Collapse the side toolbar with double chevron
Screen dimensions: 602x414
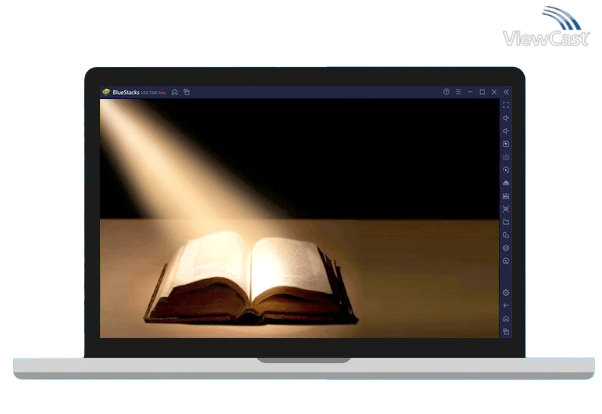506,92
